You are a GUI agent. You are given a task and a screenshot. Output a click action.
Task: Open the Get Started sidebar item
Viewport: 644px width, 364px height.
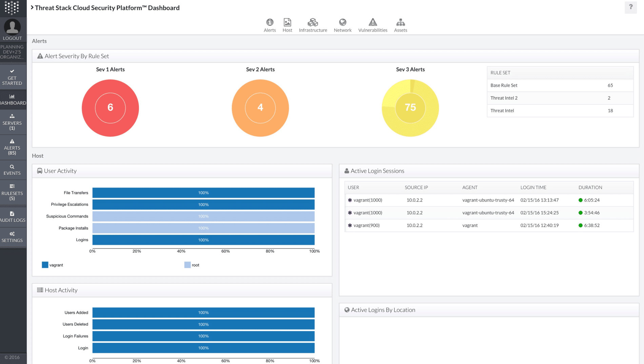tap(12, 77)
